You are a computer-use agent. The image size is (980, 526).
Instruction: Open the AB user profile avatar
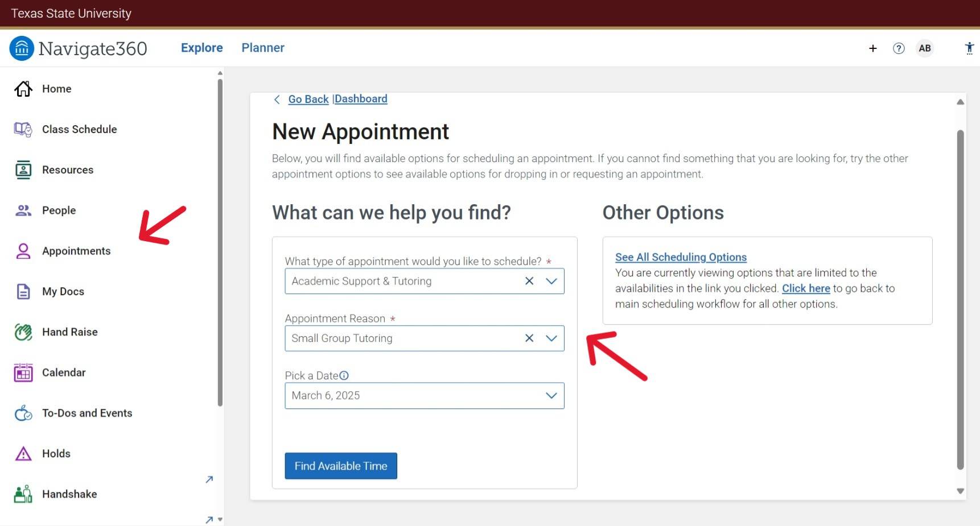[x=925, y=48]
